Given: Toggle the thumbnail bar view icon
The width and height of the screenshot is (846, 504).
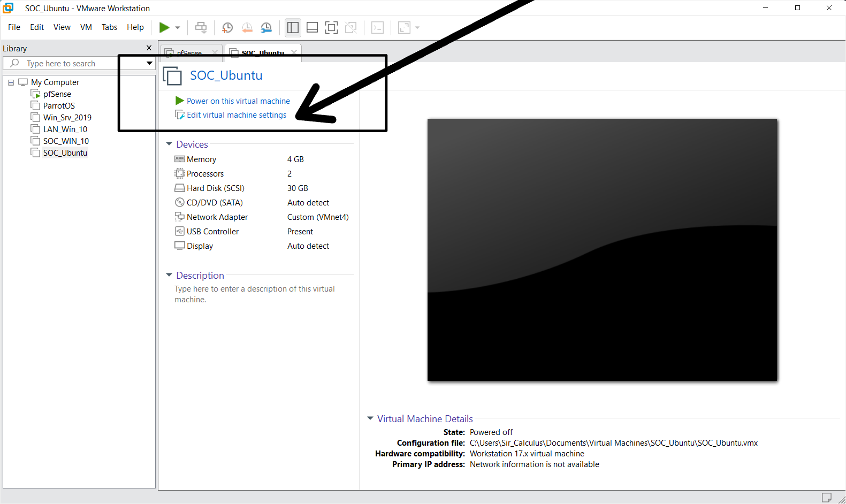Looking at the screenshot, I should coord(312,28).
